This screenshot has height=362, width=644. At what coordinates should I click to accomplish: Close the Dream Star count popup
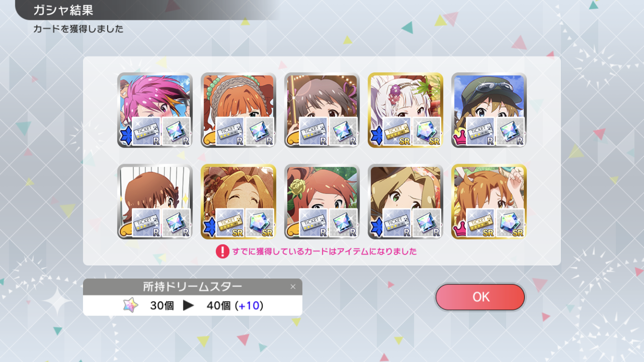coord(293,287)
